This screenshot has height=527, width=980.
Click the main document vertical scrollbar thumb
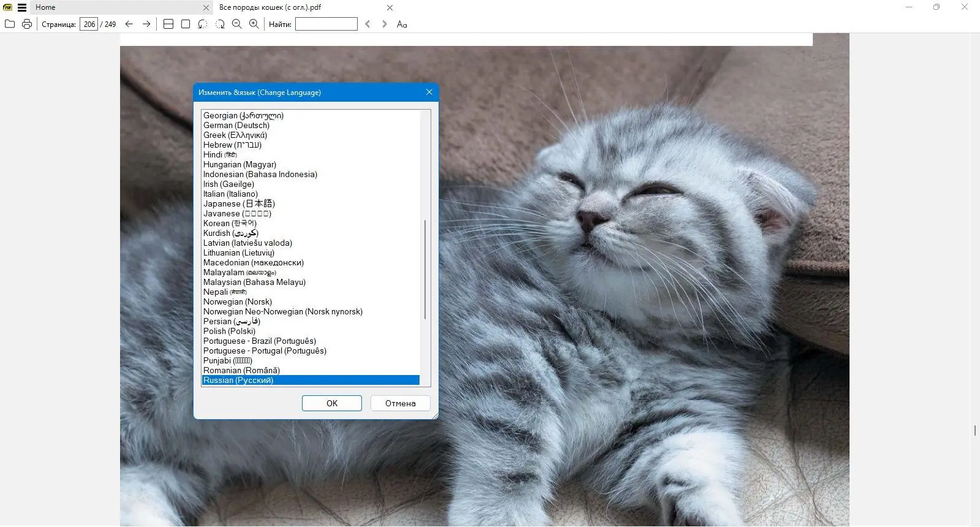(x=974, y=431)
